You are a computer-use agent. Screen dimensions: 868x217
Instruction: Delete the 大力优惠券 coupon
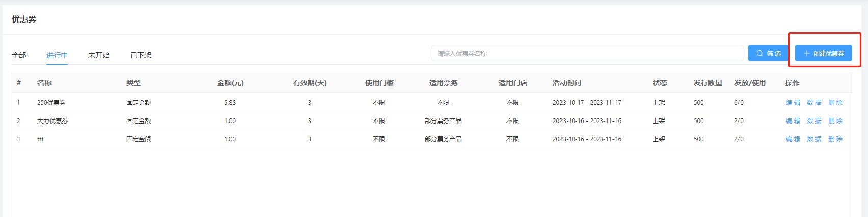coord(835,121)
